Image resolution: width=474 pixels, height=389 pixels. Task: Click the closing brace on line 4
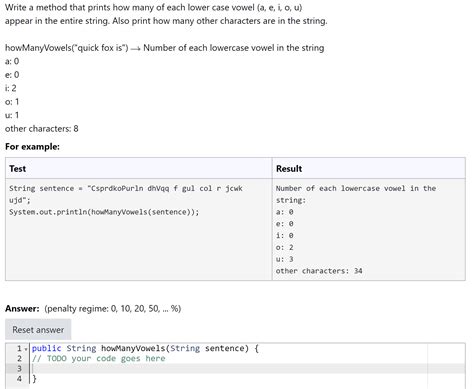click(x=34, y=379)
